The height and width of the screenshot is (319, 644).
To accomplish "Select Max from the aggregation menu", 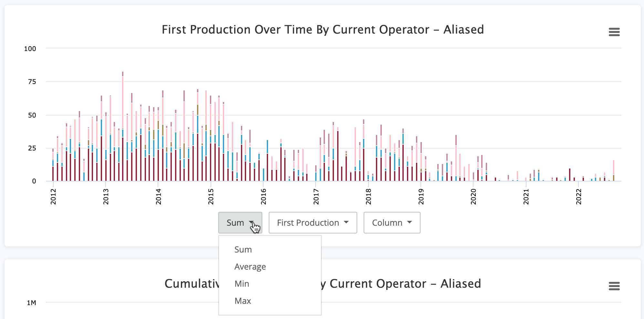I will tap(243, 301).
